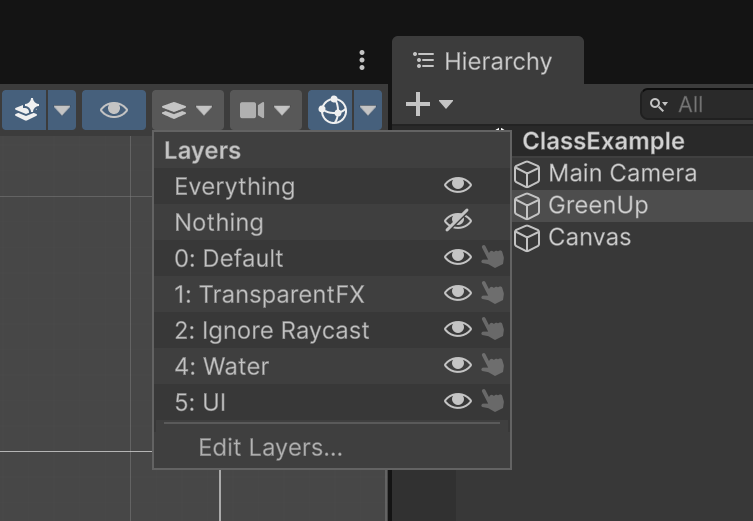Switch to the Hierarchy tab
Viewport: 753px width, 521px height.
pos(488,61)
